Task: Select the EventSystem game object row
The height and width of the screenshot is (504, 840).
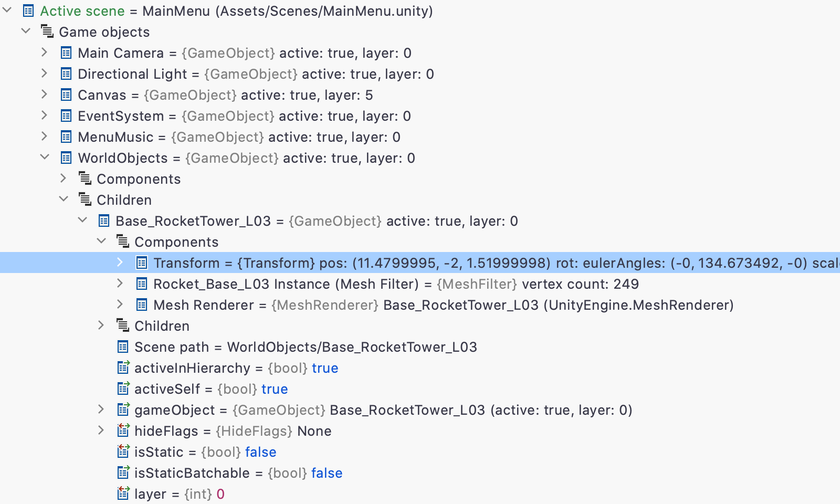Action: pyautogui.click(x=420, y=116)
